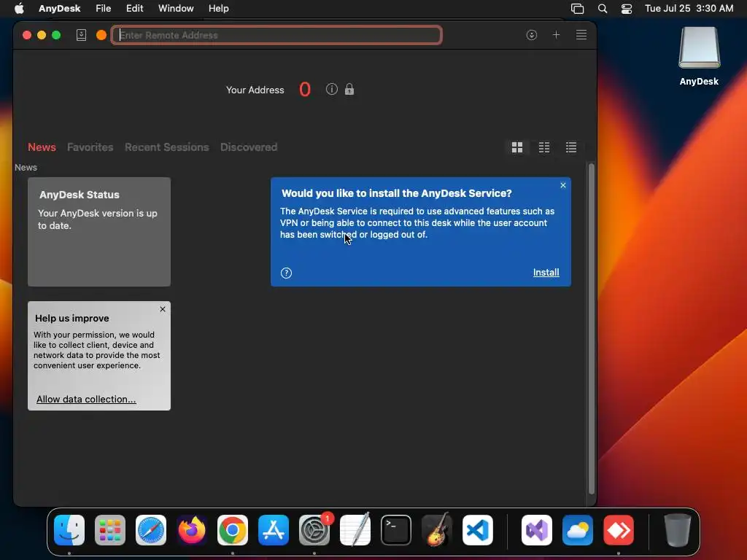
Task: Open the Help menu
Action: pos(219,9)
